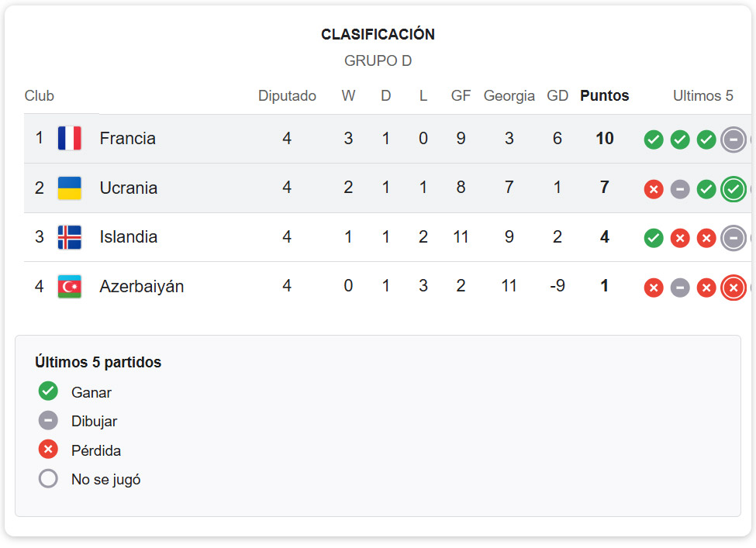Toggle the circled green win for Ucrania
756x548 pixels.
pyautogui.click(x=733, y=188)
